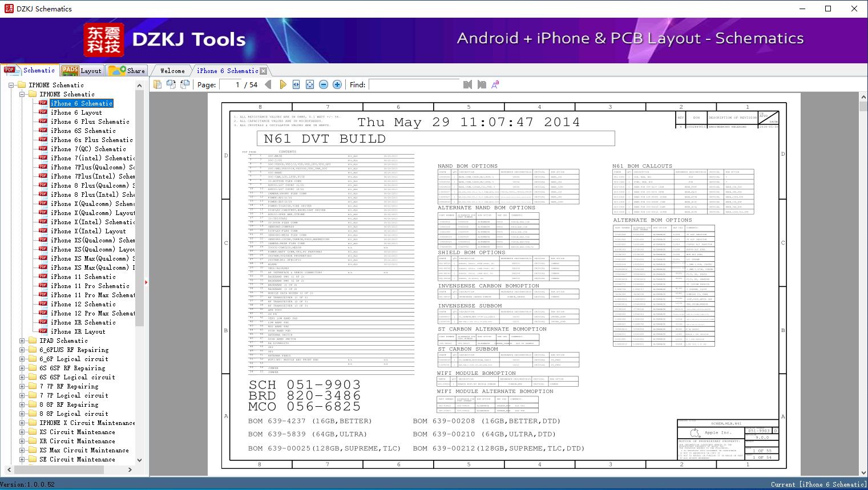Click PDF icon beside iPhone 8 Plus(Intel)
The width and height of the screenshot is (868, 490).
click(43, 195)
